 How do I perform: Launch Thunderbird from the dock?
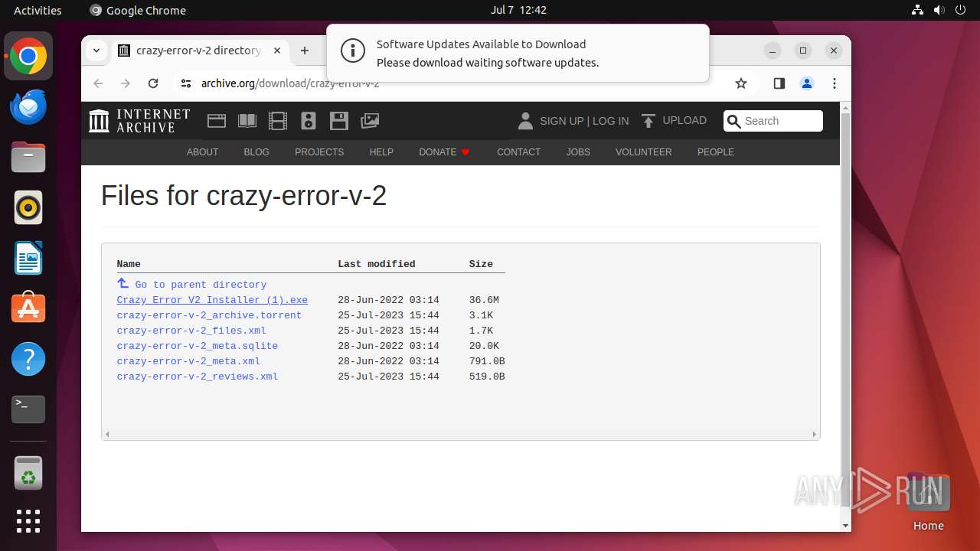click(28, 106)
